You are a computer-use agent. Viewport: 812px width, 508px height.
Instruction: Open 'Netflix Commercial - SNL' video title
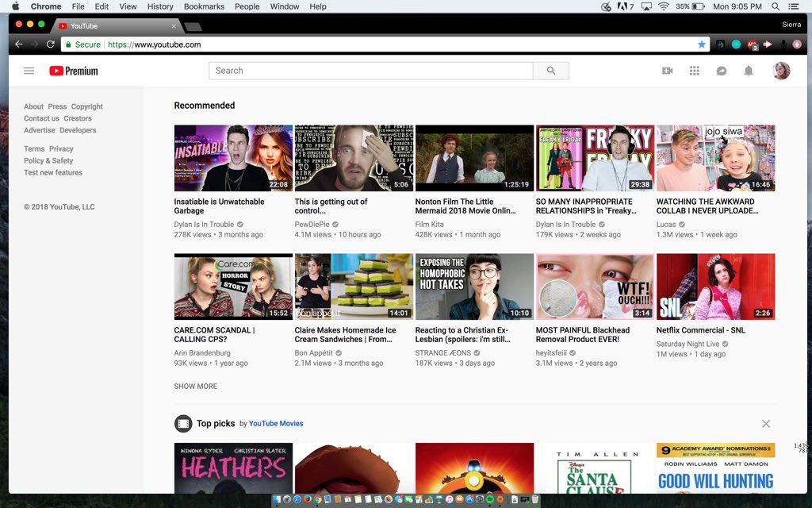click(x=701, y=330)
